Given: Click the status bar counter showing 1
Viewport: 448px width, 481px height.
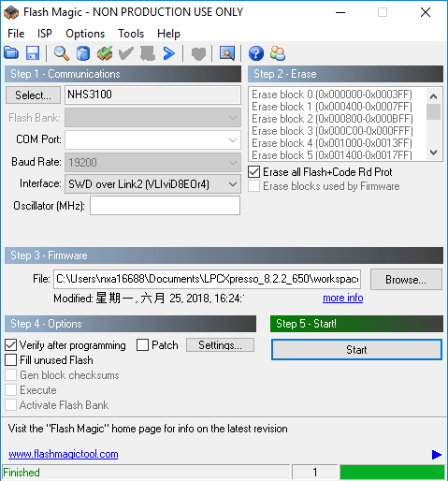Looking at the screenshot, I should 315,473.
